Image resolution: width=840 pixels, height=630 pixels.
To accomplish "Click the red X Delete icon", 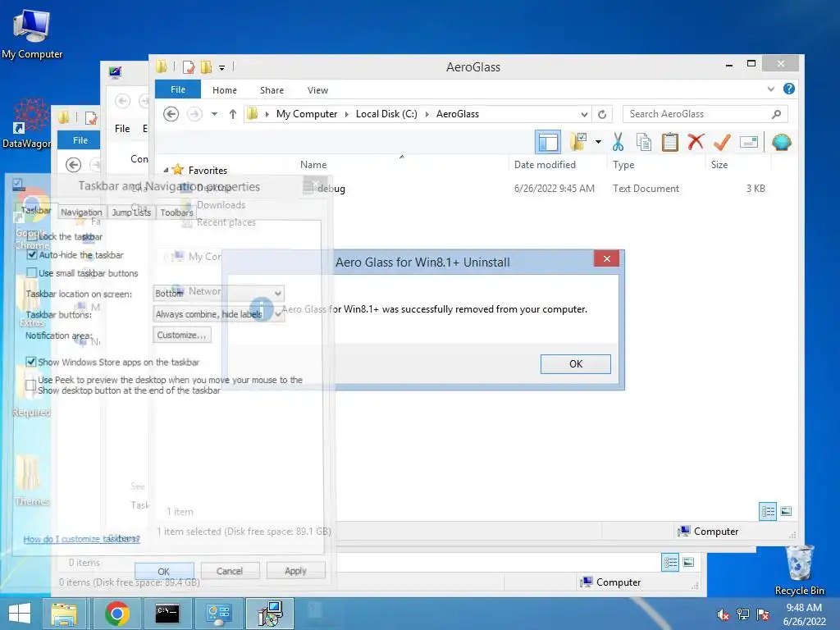I will point(696,142).
